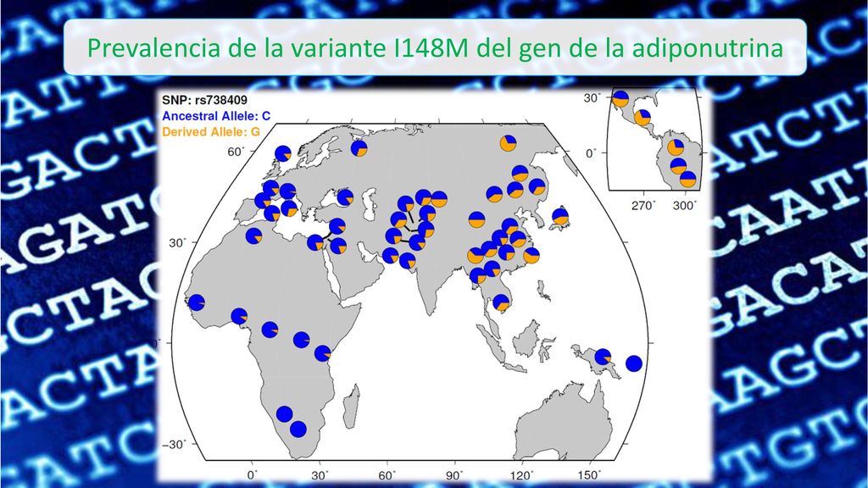
Task: Click the '0°' longitude label on the bottom axis
Action: 253,474
